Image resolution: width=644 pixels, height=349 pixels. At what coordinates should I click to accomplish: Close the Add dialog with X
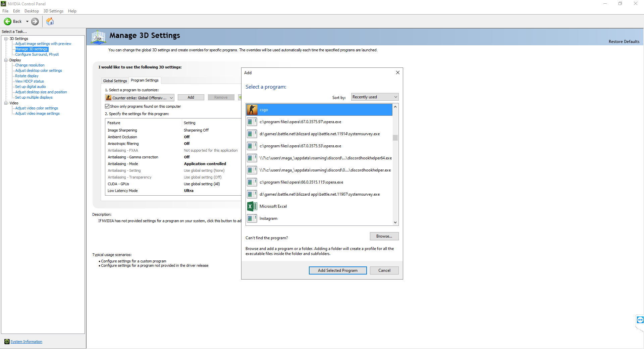pos(398,72)
